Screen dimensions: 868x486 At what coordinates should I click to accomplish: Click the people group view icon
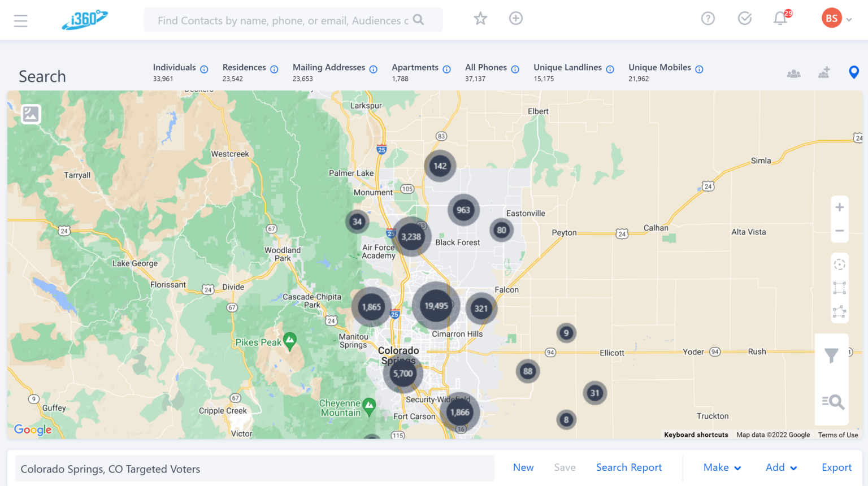(794, 73)
